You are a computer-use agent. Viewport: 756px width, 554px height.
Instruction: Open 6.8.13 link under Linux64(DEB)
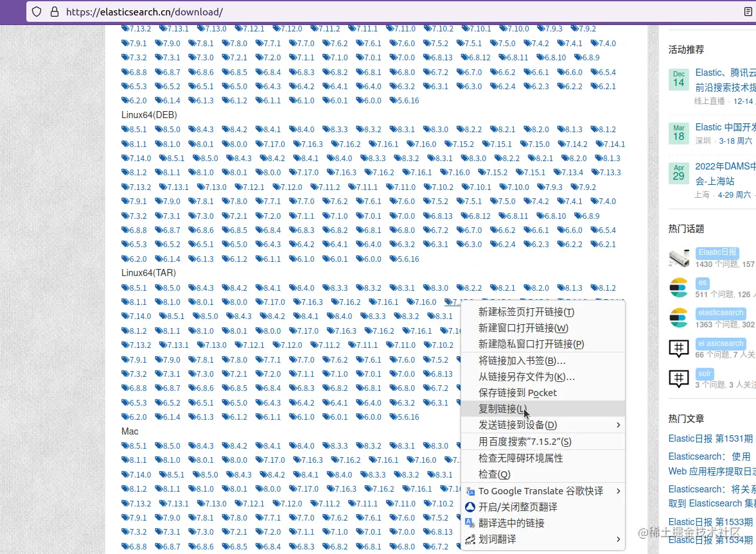pyautogui.click(x=438, y=216)
